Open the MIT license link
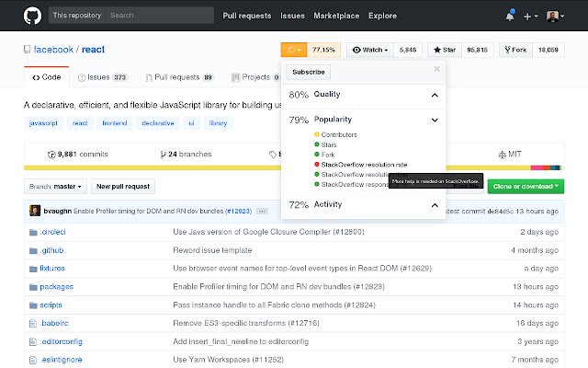 pos(510,155)
